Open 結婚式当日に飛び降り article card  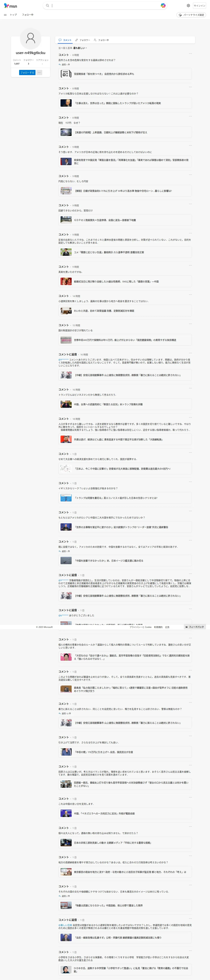tap(125, 282)
